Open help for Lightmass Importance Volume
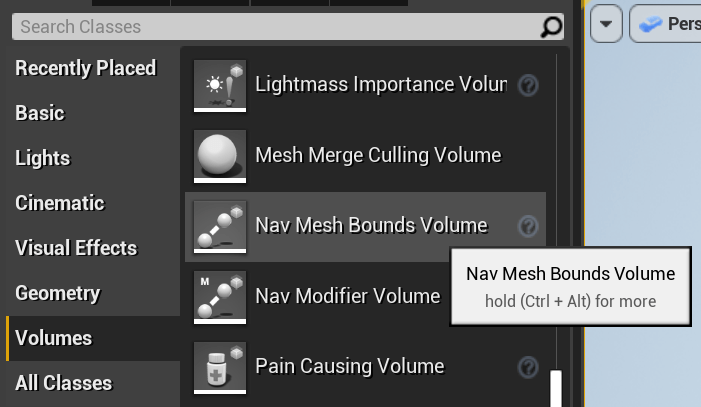The width and height of the screenshot is (701, 407). click(528, 85)
